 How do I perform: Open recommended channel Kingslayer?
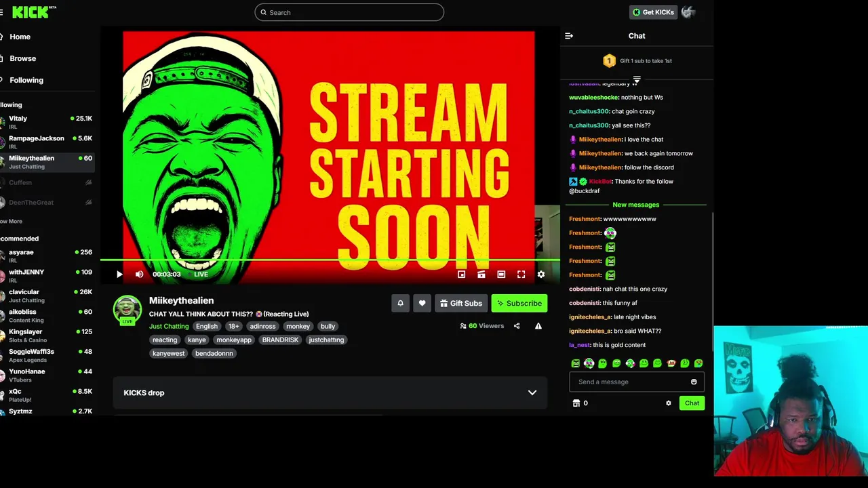point(47,335)
